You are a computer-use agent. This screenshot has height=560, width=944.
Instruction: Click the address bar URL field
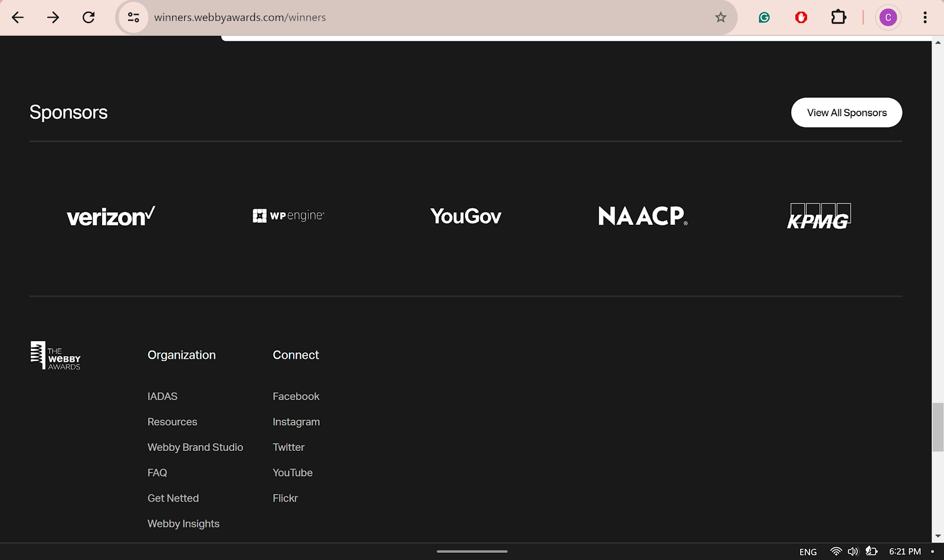tap(425, 18)
